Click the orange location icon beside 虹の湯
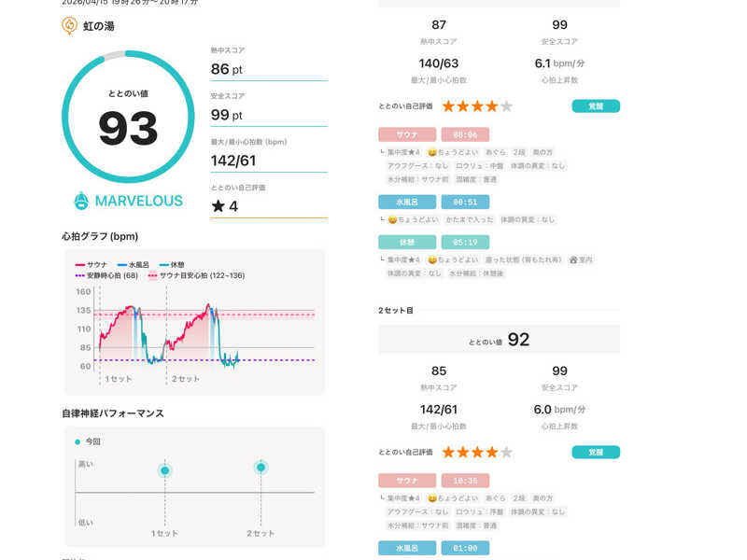This screenshot has height=560, width=747. click(x=69, y=26)
